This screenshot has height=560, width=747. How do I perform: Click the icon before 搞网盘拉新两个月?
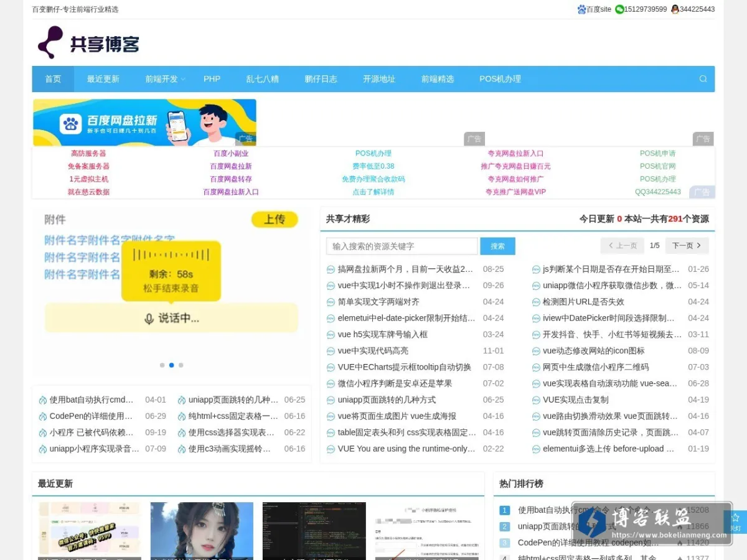(x=331, y=269)
